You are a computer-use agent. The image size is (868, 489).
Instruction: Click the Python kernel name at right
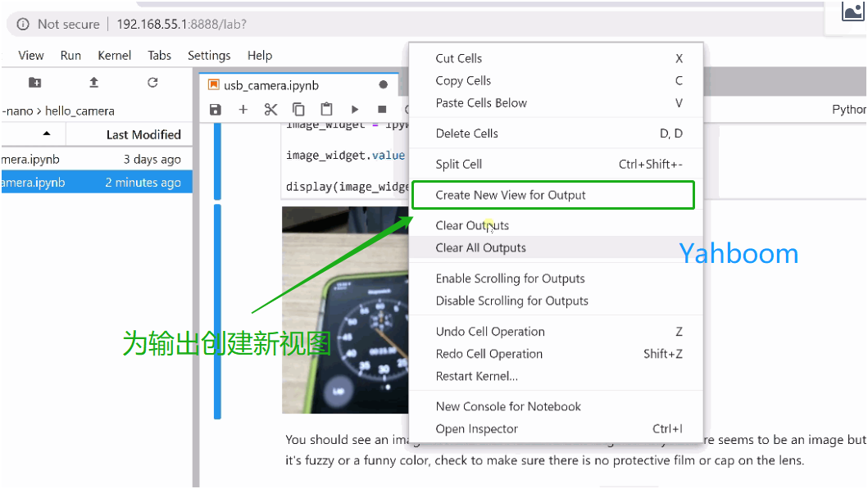[848, 110]
